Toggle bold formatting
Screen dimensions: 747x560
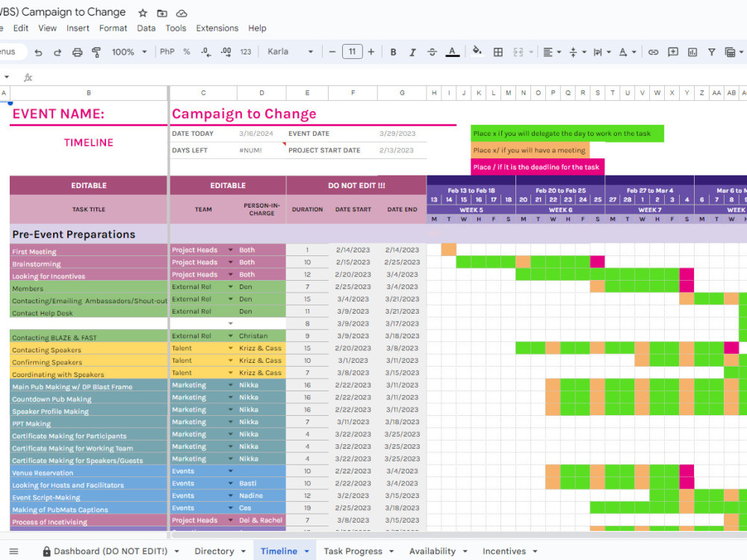click(394, 52)
